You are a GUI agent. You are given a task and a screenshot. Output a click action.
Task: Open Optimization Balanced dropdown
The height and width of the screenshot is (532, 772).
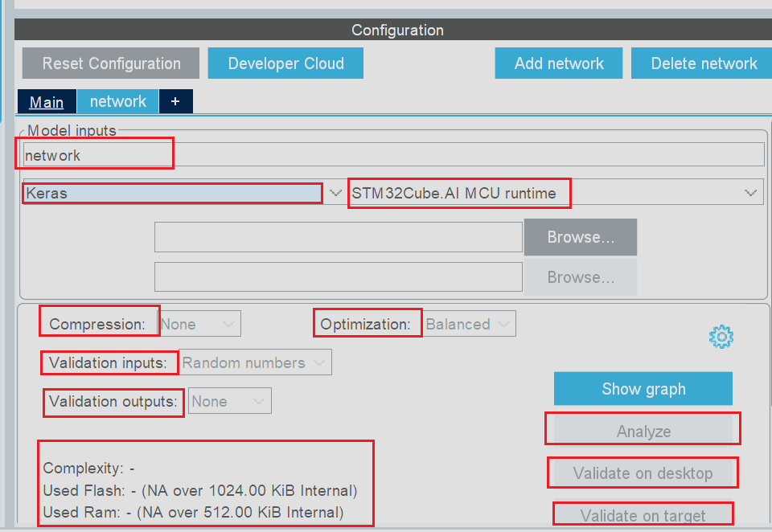(469, 324)
